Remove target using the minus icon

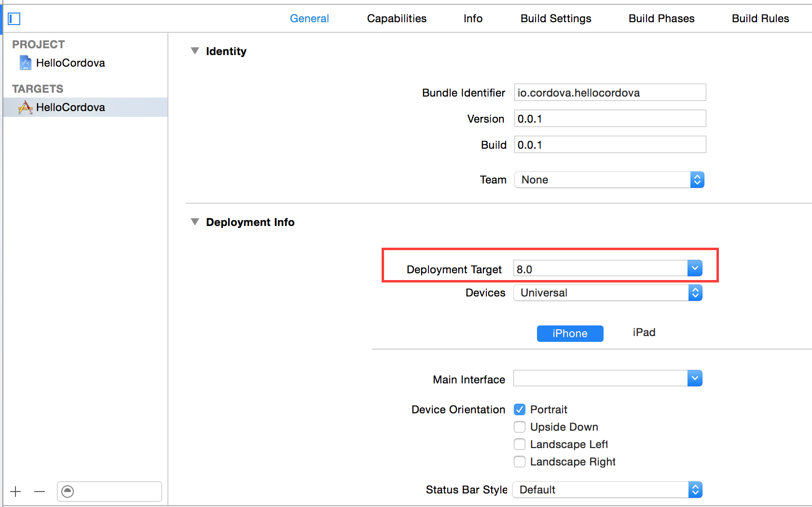click(40, 492)
